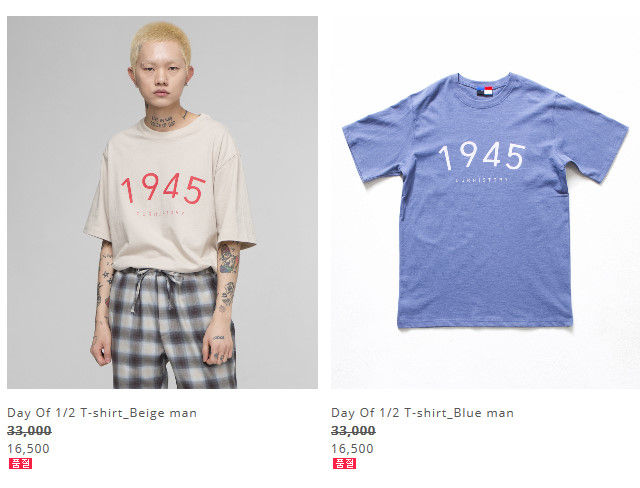Open the beige T-shirt model photo
This screenshot has height=488, width=640.
(162, 202)
